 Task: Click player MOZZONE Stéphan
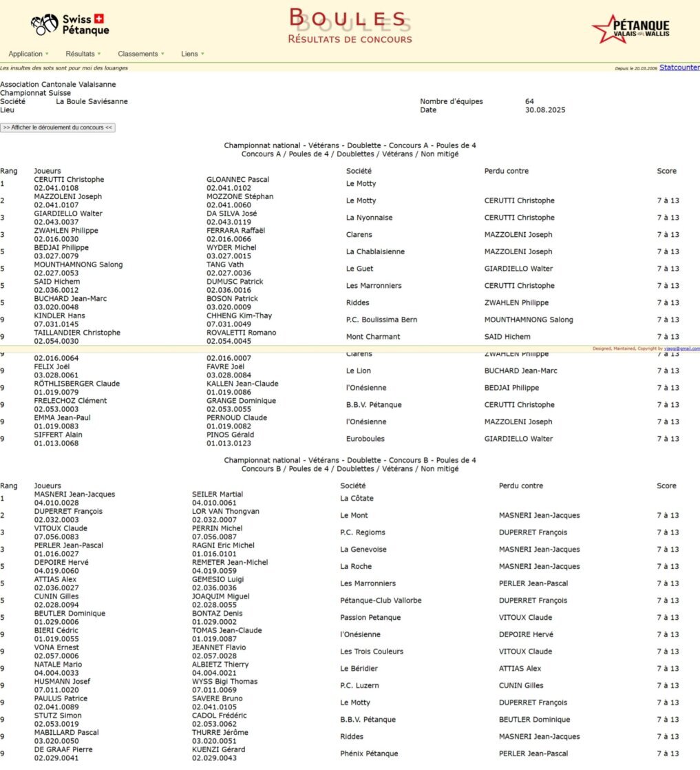pyautogui.click(x=240, y=196)
